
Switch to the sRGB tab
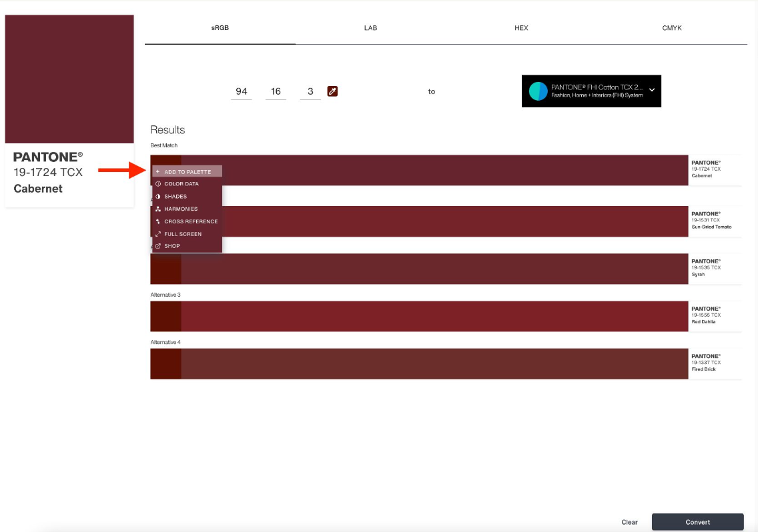point(220,28)
